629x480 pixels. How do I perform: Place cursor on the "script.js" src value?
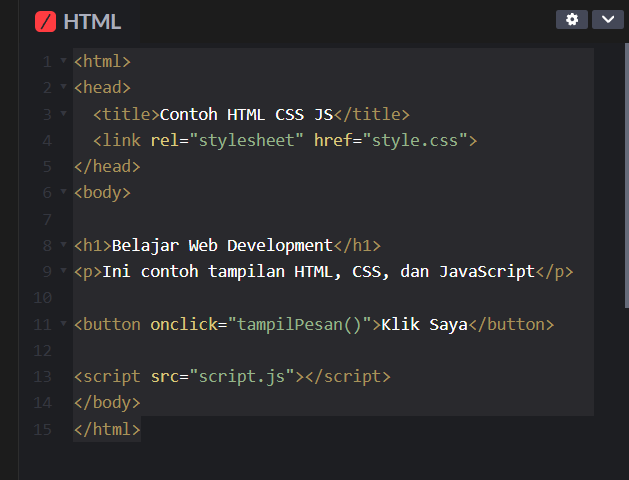(x=241, y=376)
